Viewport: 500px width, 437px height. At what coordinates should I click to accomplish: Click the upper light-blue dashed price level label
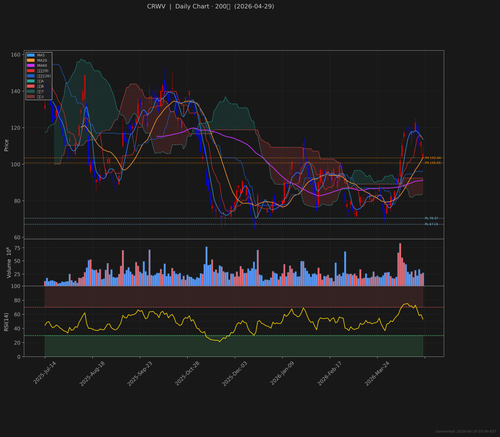[432, 218]
